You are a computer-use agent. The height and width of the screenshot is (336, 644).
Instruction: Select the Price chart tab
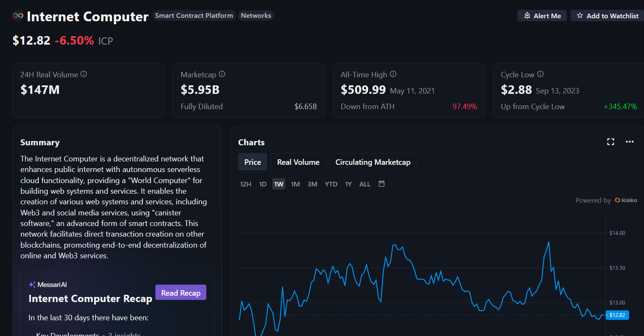click(253, 162)
